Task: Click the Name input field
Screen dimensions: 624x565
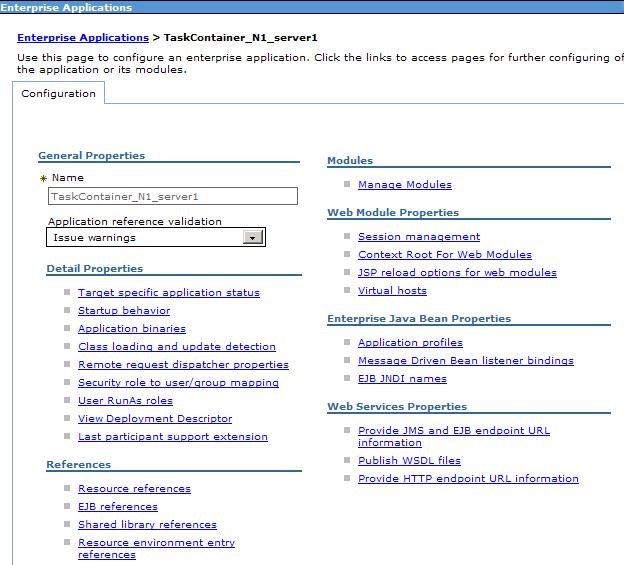Action: [173, 196]
